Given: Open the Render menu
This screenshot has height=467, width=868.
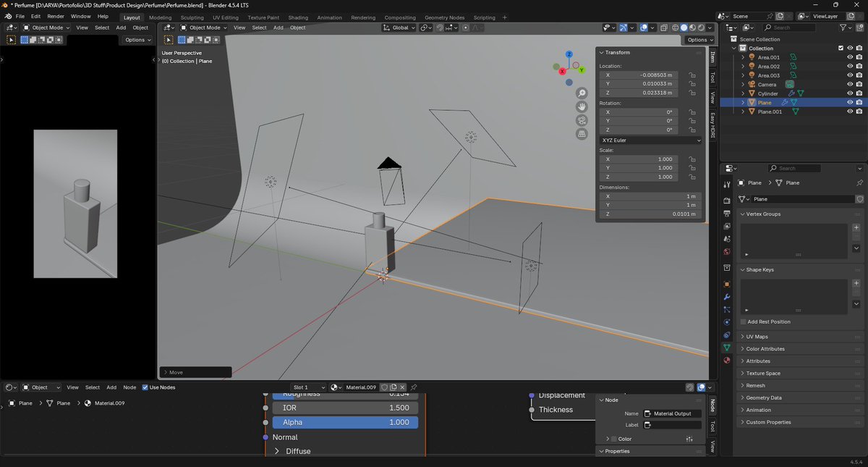Looking at the screenshot, I should [x=56, y=16].
